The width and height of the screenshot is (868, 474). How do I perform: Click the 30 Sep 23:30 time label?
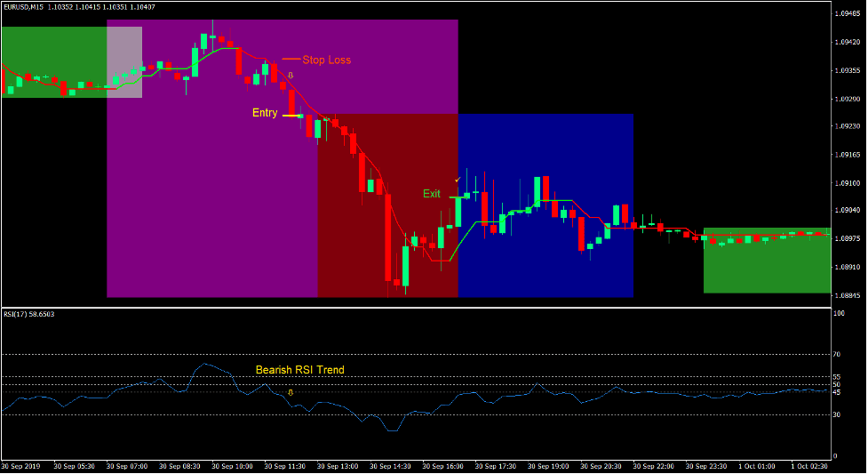point(705,466)
